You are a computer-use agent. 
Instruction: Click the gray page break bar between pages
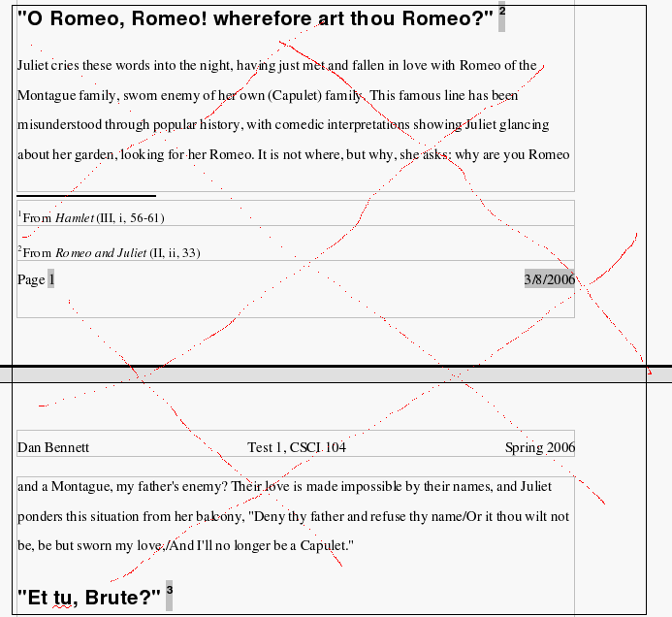pyautogui.click(x=336, y=374)
